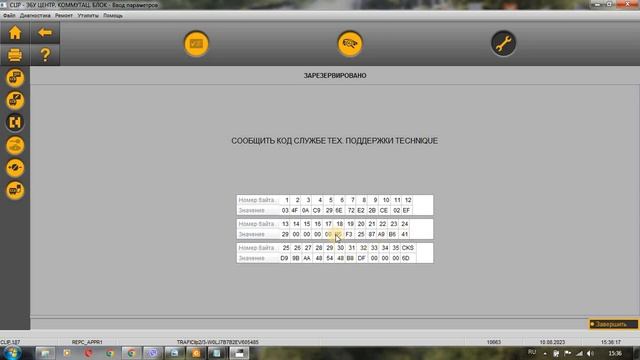Select the value cell 2B

pos(372,211)
